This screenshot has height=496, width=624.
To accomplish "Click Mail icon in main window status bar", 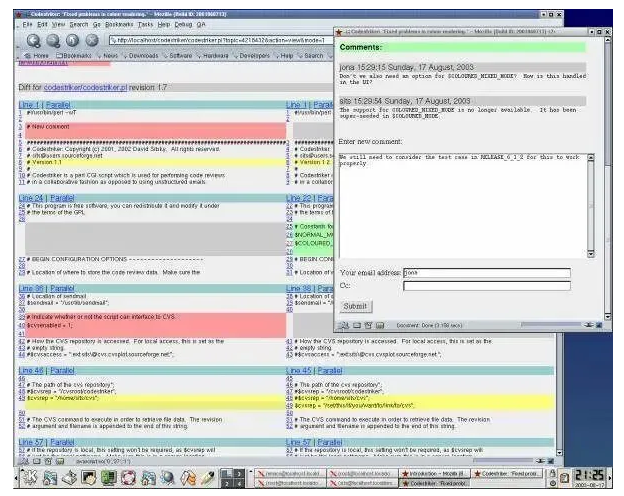I will coord(37,461).
